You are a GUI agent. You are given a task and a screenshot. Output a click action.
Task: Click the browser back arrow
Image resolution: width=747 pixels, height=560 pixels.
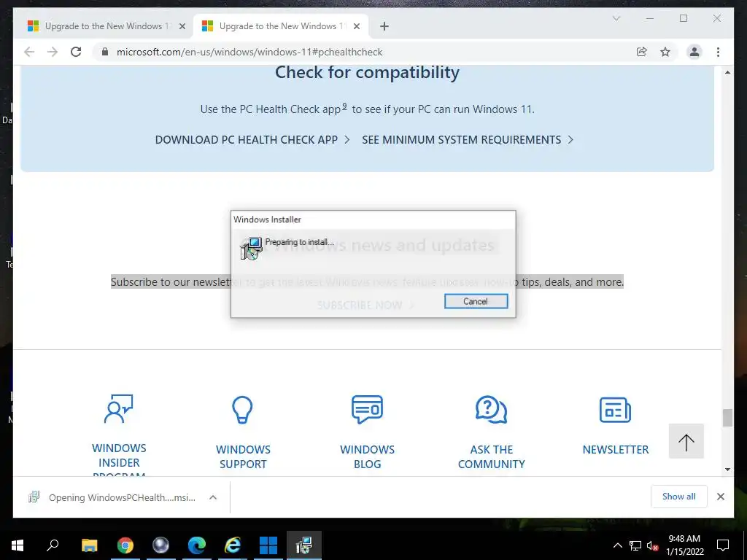tap(29, 52)
